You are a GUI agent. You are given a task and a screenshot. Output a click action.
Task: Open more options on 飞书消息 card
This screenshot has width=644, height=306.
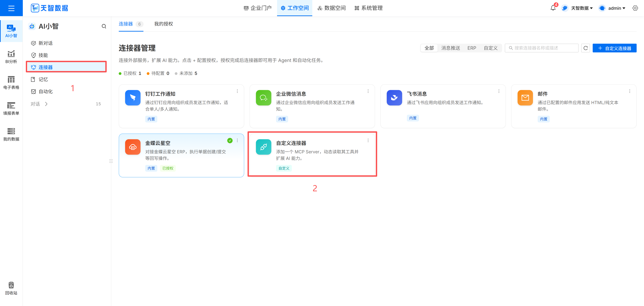coord(499,91)
